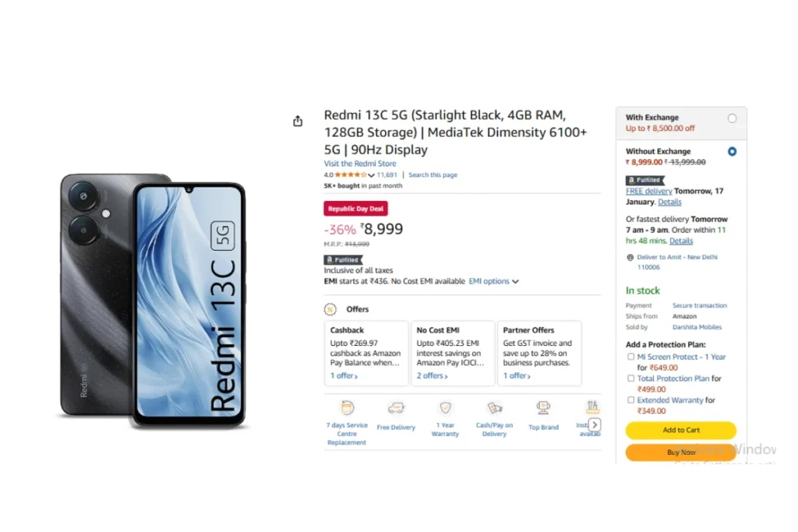Open the star rating breakdown chevron
This screenshot has height=532, width=798.
(x=372, y=175)
